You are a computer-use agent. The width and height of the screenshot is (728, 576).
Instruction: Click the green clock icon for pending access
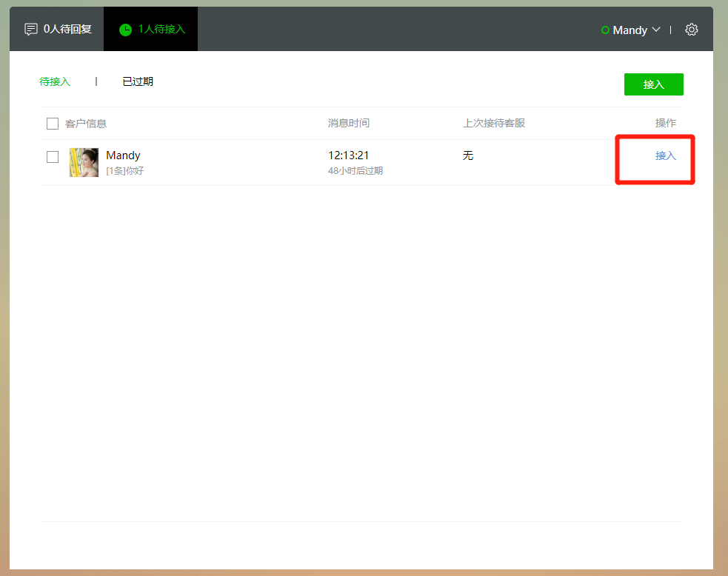click(x=125, y=30)
